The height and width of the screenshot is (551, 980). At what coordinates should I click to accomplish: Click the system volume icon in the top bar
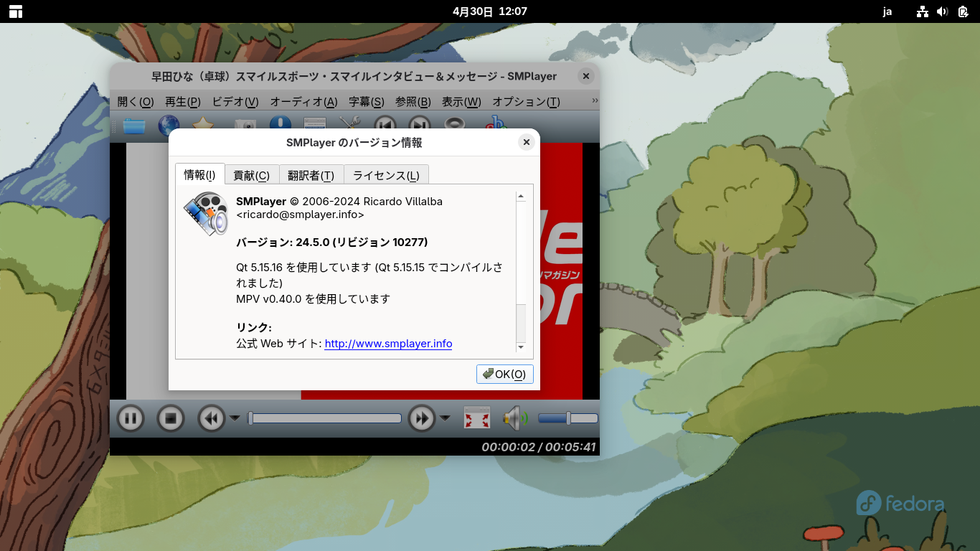(x=942, y=11)
